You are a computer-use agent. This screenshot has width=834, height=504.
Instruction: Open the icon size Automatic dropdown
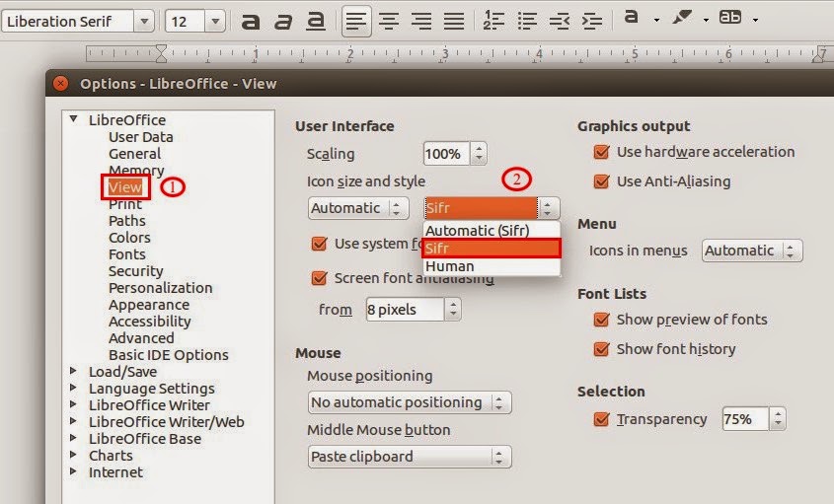coord(358,208)
